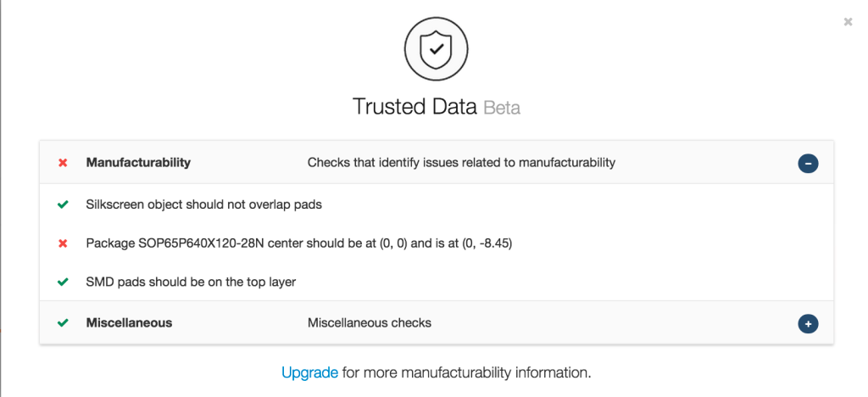Screen dimensions: 868x397
Task: Click red X icon beside Manufacturability
Action: (x=63, y=163)
